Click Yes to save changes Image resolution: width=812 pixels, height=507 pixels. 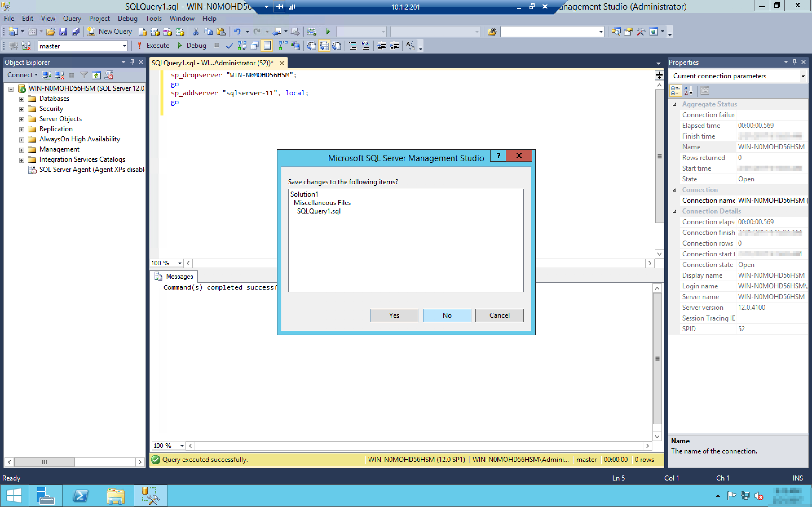tap(394, 315)
